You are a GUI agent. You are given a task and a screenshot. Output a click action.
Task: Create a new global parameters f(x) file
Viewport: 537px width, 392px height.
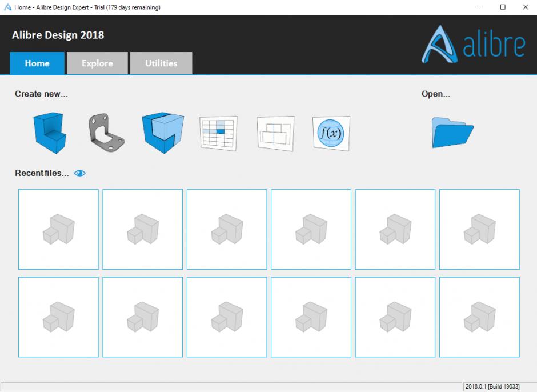[x=331, y=133]
